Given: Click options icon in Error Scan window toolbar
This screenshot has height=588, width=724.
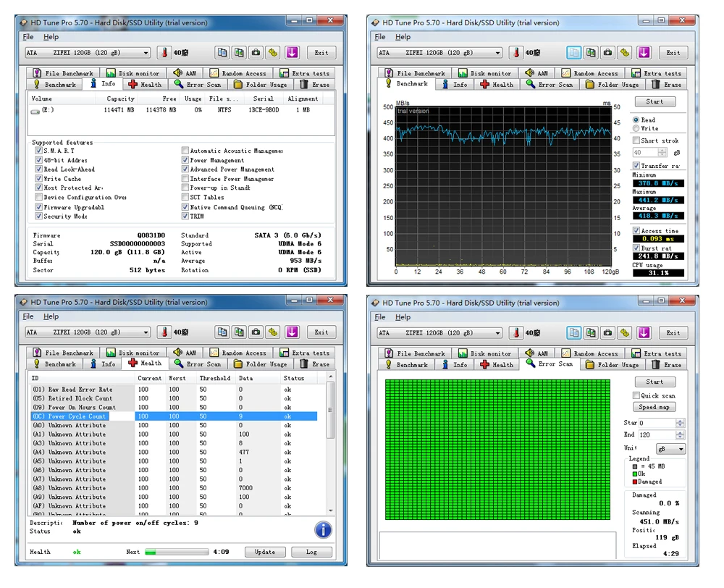Looking at the screenshot, I should 625,332.
